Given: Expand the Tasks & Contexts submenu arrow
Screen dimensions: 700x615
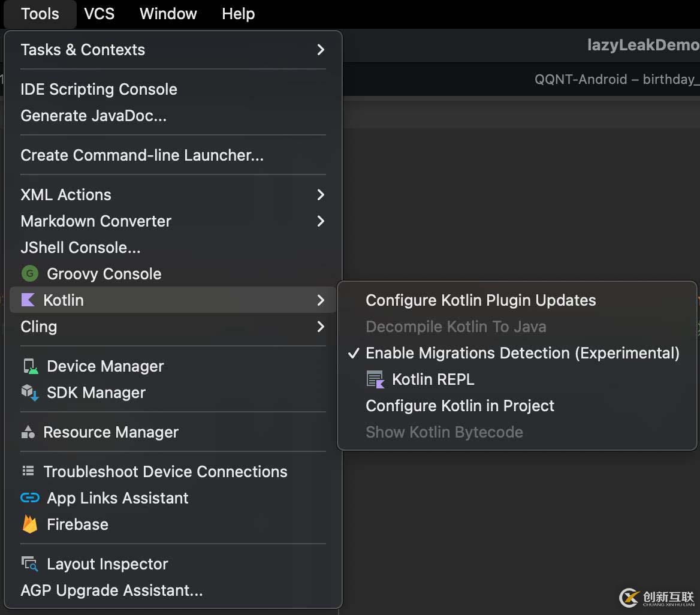Looking at the screenshot, I should point(321,50).
